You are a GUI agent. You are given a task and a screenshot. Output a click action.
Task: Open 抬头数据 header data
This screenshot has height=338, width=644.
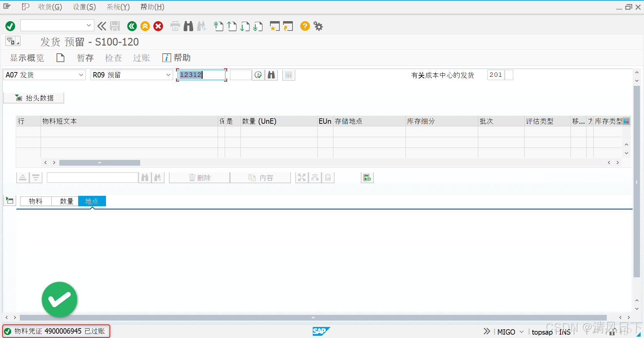click(x=33, y=98)
